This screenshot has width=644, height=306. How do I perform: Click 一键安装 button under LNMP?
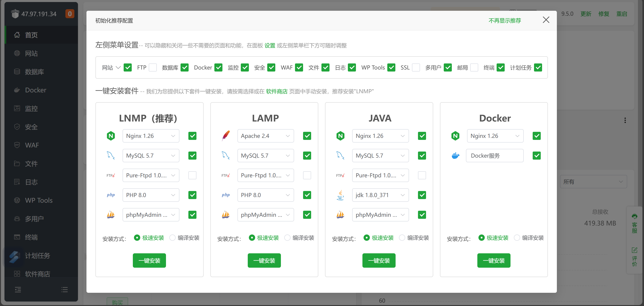coord(149,260)
